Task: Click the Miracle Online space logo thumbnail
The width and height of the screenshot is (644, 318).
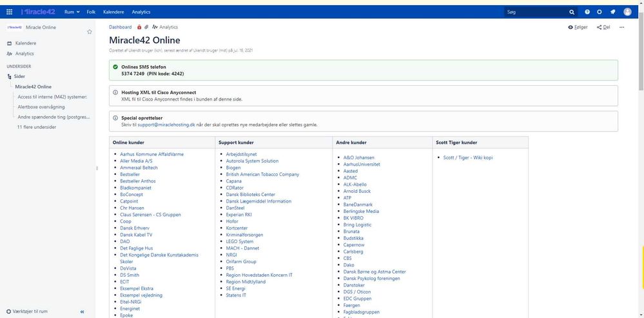Action: [15, 27]
